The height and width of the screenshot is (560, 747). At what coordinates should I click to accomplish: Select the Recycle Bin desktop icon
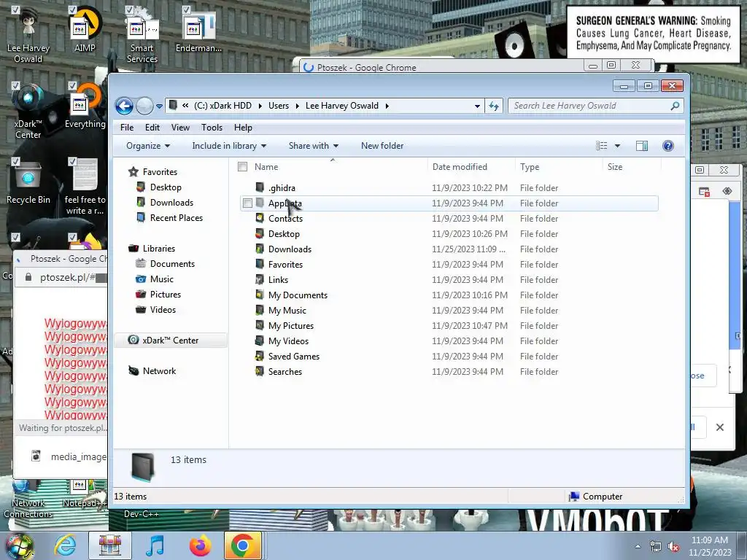(x=28, y=182)
